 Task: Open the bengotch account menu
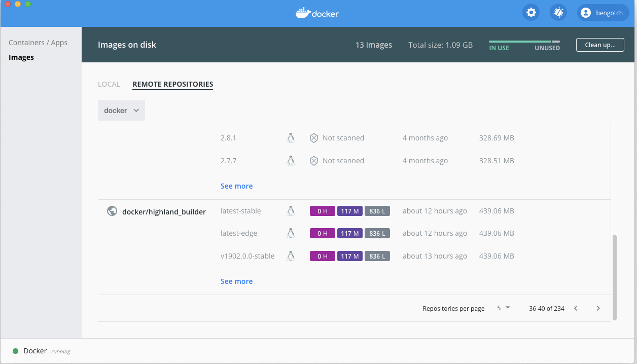coord(603,13)
